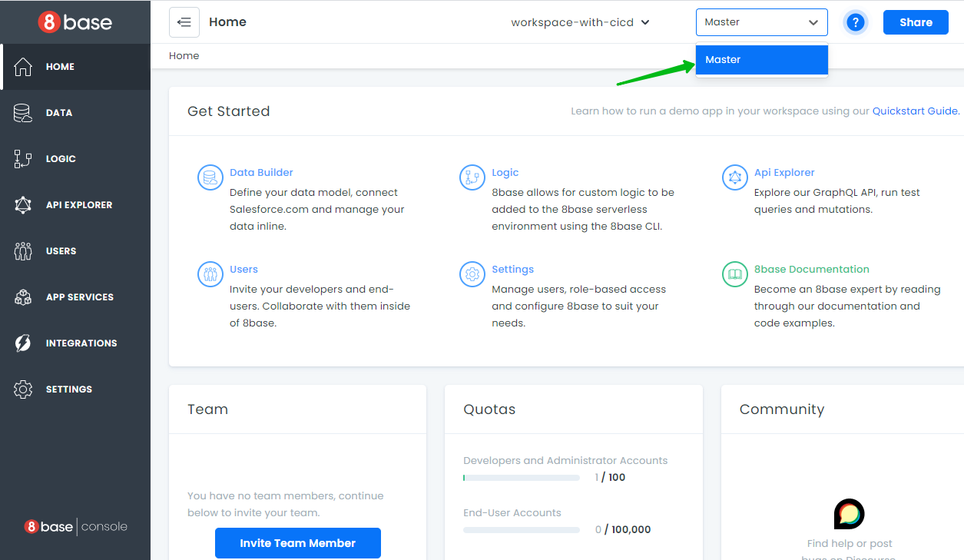Image resolution: width=964 pixels, height=560 pixels.
Task: Click the Home breadcrumb text
Action: (184, 56)
